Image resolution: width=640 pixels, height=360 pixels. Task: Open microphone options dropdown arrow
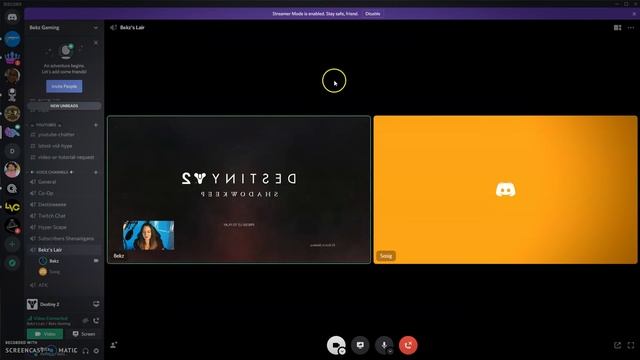pyautogui.click(x=390, y=351)
